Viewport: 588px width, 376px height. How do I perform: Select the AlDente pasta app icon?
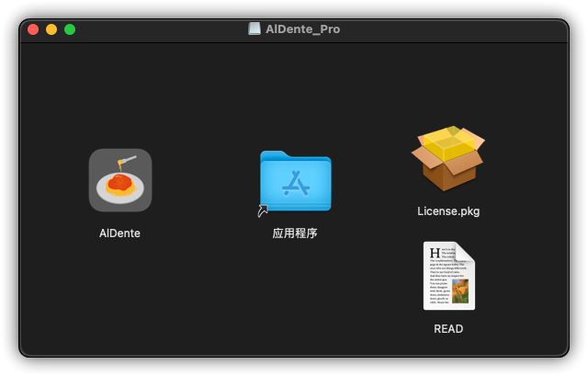coord(120,180)
